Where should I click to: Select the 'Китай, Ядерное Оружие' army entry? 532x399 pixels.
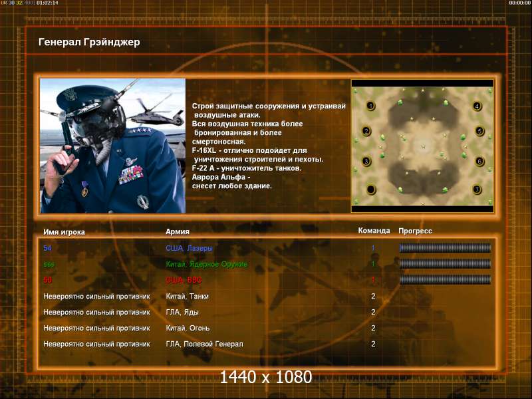(x=207, y=264)
